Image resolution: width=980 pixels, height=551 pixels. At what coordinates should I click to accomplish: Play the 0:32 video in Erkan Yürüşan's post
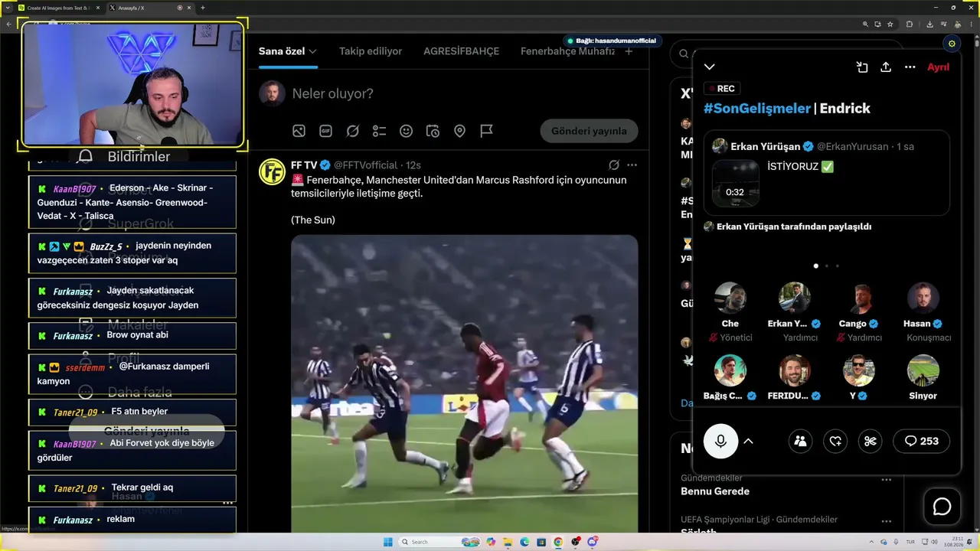click(x=735, y=183)
